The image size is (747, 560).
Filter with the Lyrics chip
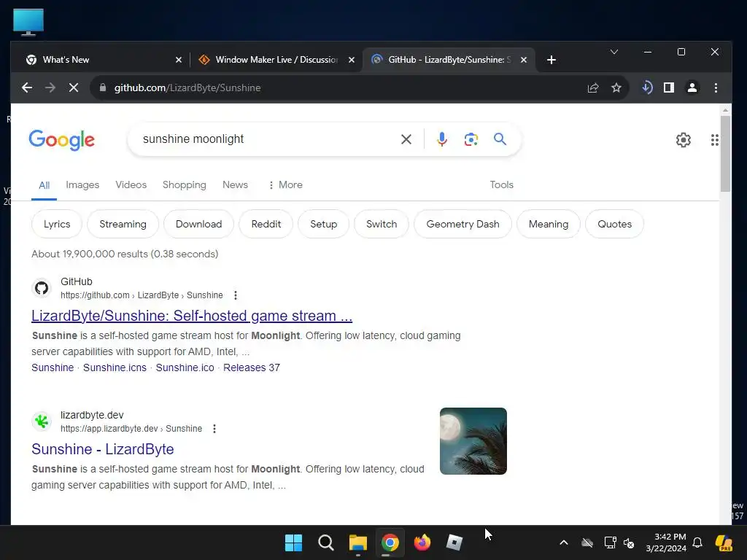[x=57, y=224]
